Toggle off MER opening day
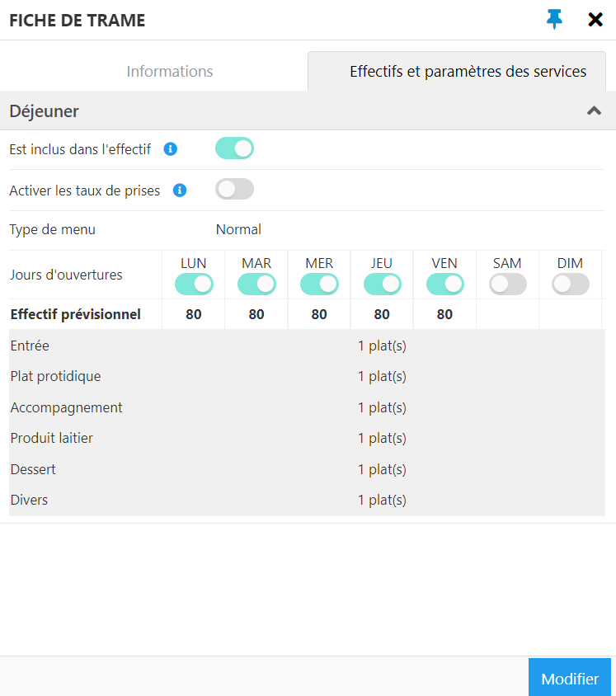616x696 pixels. 319,284
